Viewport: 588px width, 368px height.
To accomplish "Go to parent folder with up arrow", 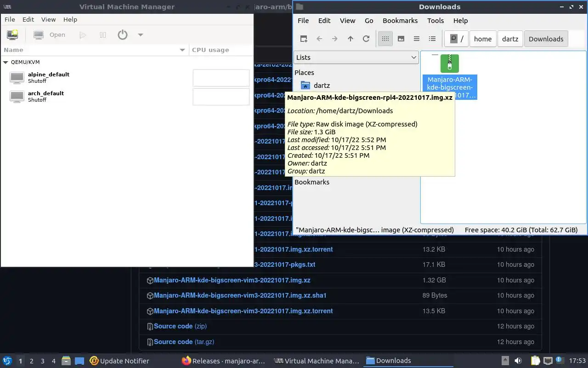I will tap(351, 39).
